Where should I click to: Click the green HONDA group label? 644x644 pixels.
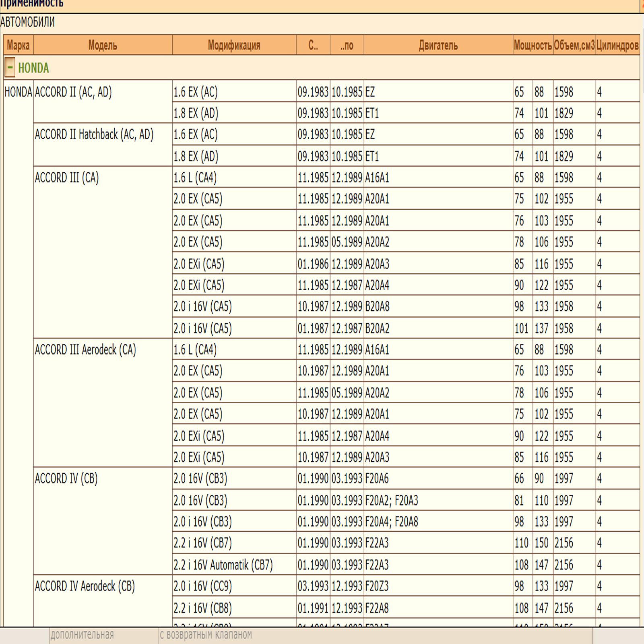33,68
